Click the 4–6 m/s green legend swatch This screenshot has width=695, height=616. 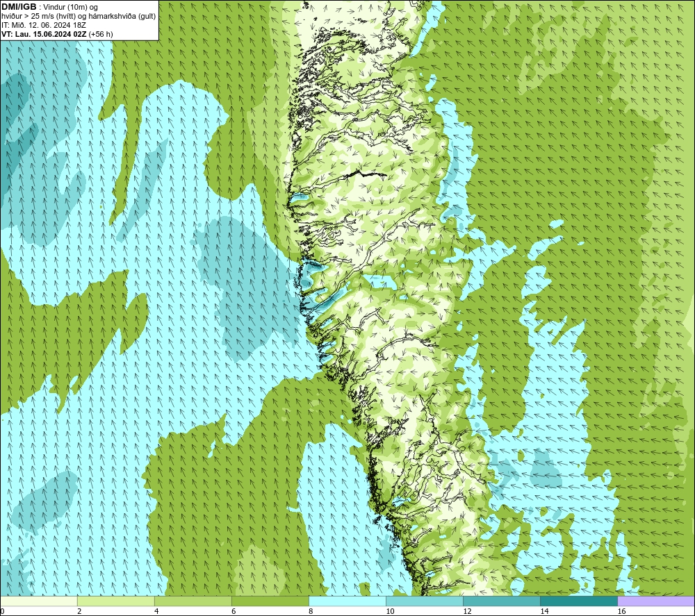pyautogui.click(x=193, y=601)
